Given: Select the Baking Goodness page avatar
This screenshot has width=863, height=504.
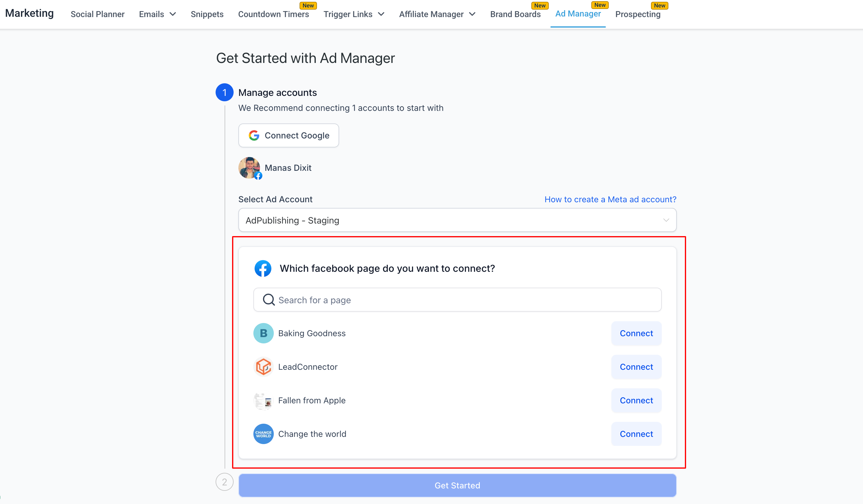Looking at the screenshot, I should pos(263,333).
